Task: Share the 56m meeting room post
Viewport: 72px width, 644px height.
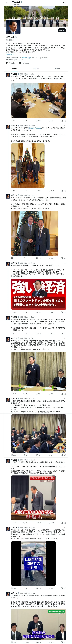Action: pos(65,121)
